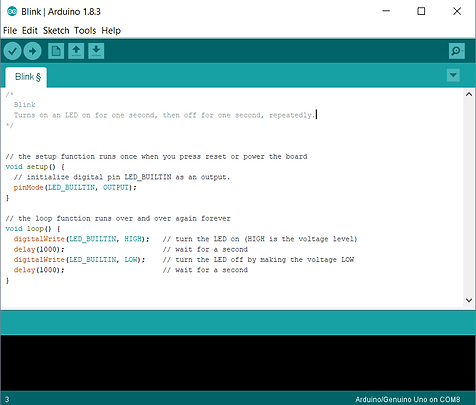The height and width of the screenshot is (405, 476).
Task: Save the sketch with down-arrow icon
Action: pyautogui.click(x=96, y=51)
